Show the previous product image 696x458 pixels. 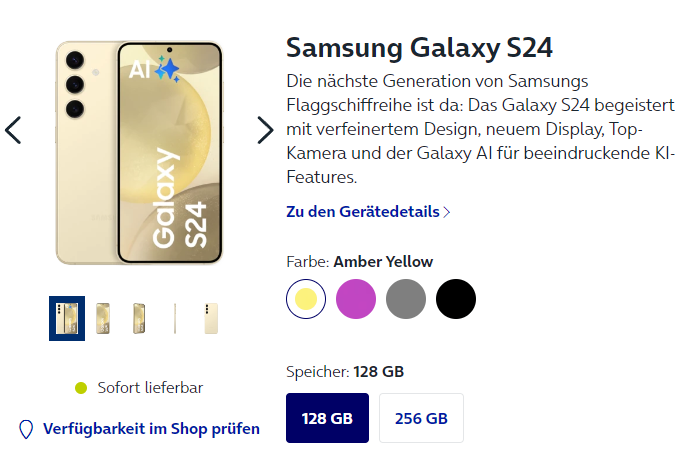pyautogui.click(x=13, y=130)
